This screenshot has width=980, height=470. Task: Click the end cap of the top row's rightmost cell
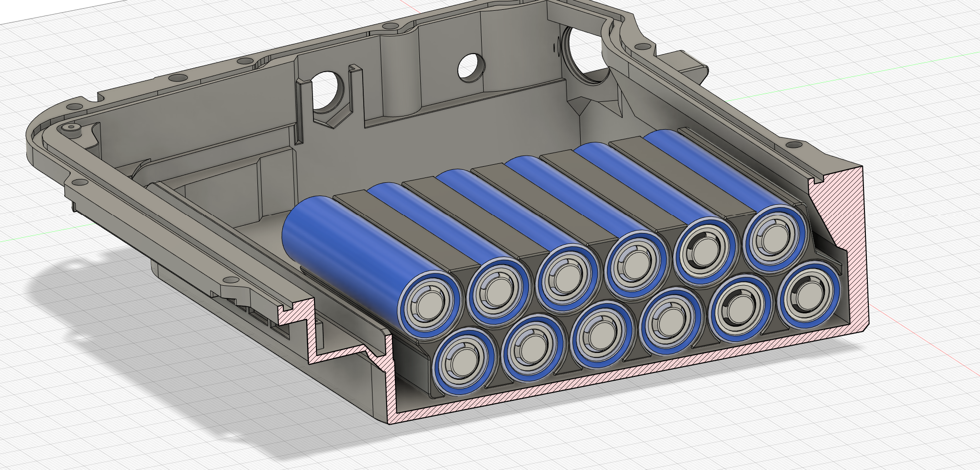click(776, 239)
